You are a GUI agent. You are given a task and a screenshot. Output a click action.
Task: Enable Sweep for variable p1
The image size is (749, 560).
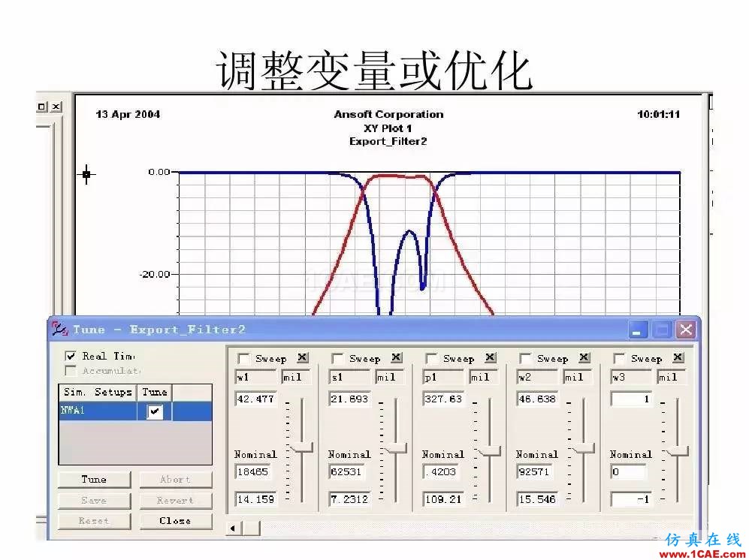(x=431, y=358)
